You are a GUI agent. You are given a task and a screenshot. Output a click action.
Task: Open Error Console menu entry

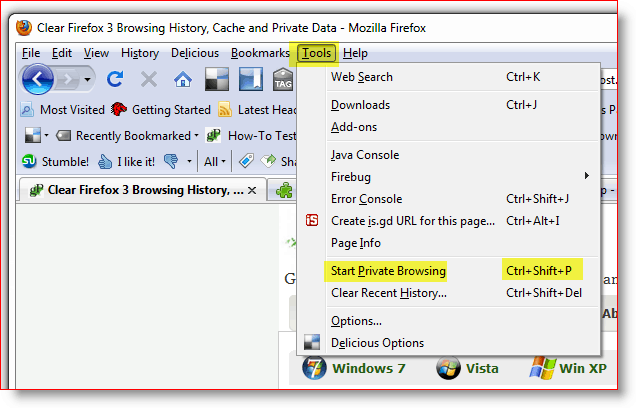click(x=449, y=199)
